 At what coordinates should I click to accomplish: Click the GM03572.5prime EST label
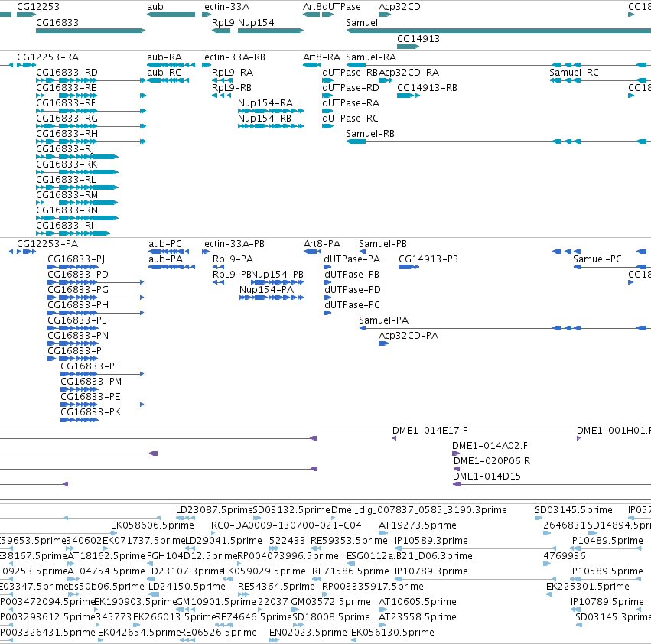[330, 602]
